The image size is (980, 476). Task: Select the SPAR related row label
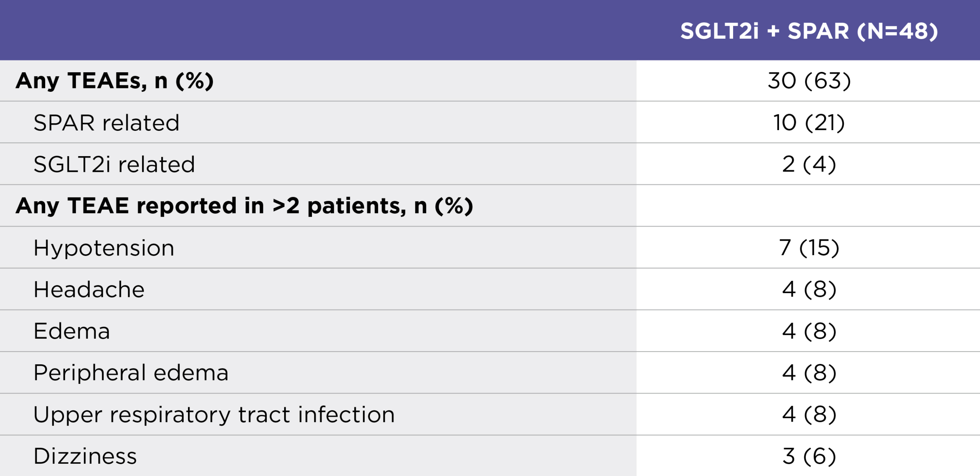(x=106, y=123)
